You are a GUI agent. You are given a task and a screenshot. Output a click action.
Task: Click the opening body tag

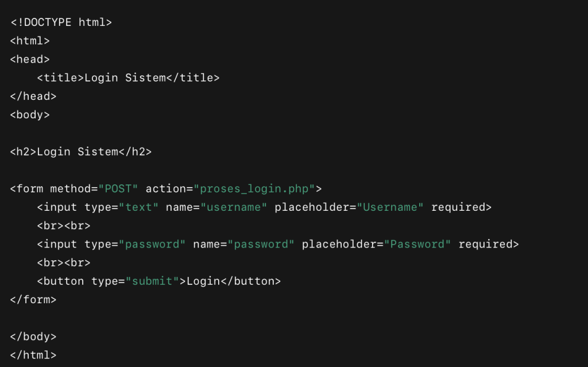30,114
